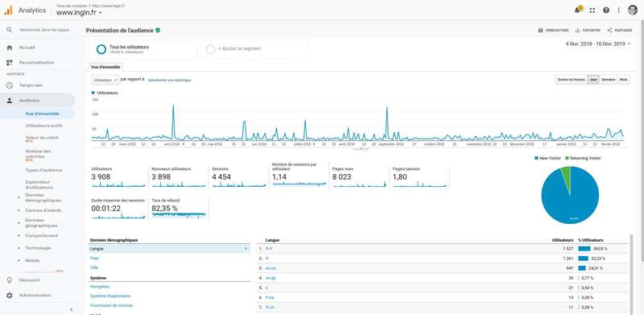Click the Exporter download icon
The height and width of the screenshot is (315, 644).
[x=577, y=31]
